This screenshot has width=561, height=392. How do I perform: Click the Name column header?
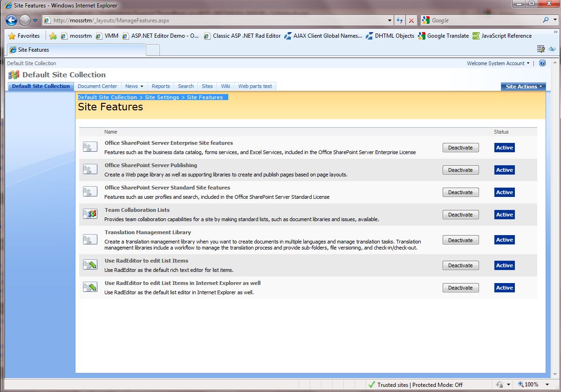[110, 132]
